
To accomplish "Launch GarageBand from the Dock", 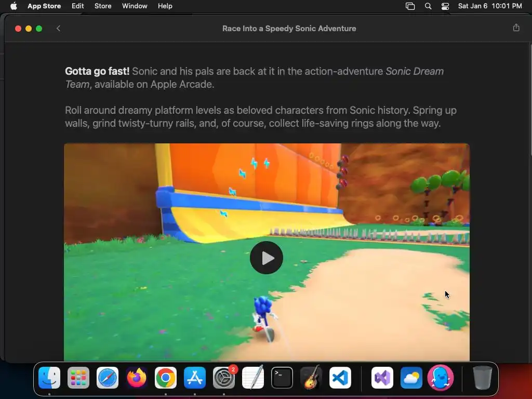I will [311, 378].
